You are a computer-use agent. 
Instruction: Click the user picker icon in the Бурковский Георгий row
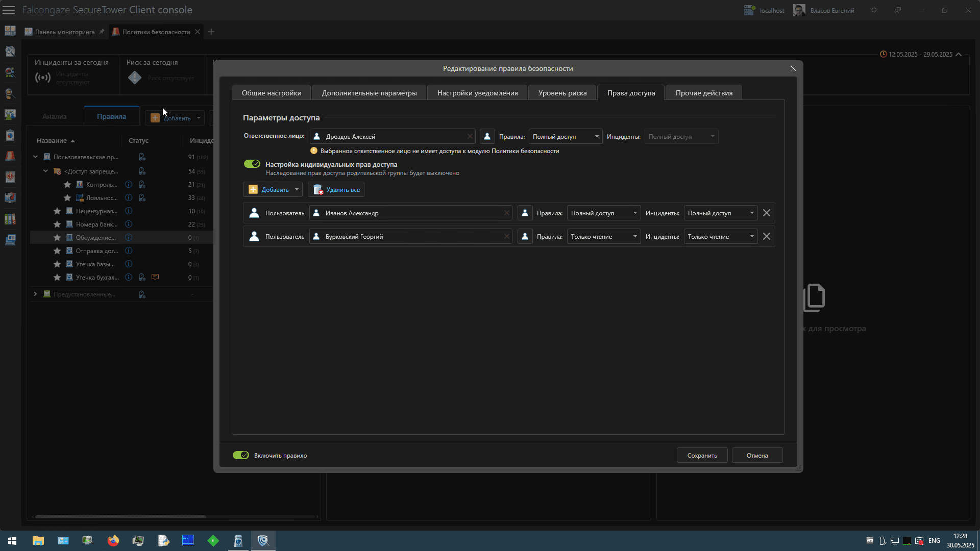[525, 237]
